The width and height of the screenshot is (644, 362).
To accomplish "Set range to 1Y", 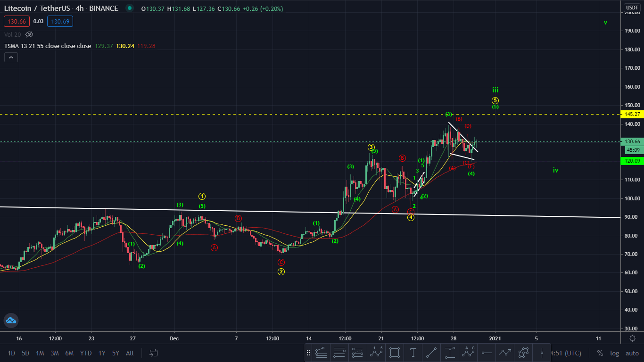I will (102, 353).
